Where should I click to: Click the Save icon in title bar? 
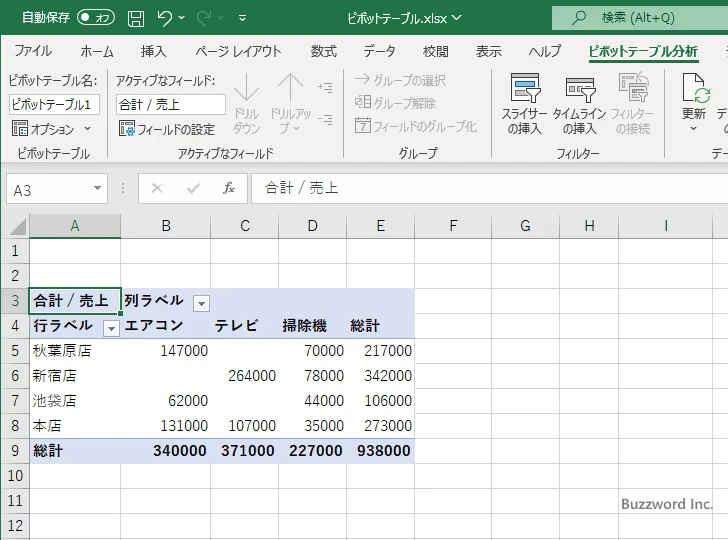[136, 18]
